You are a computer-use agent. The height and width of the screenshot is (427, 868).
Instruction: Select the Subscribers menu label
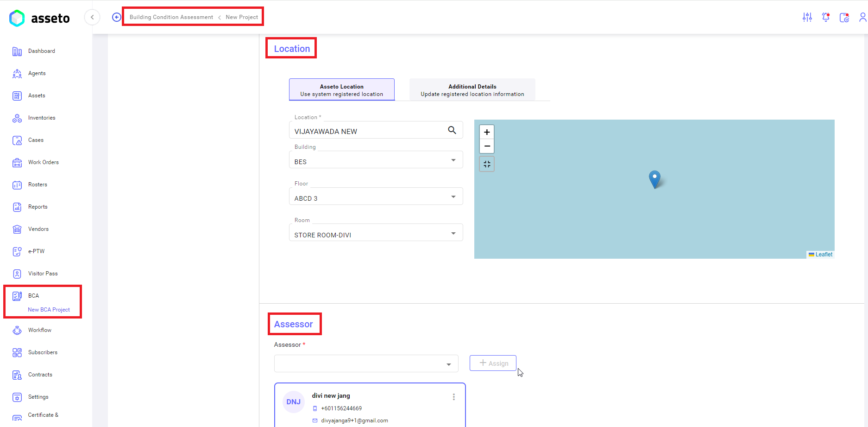[43, 352]
